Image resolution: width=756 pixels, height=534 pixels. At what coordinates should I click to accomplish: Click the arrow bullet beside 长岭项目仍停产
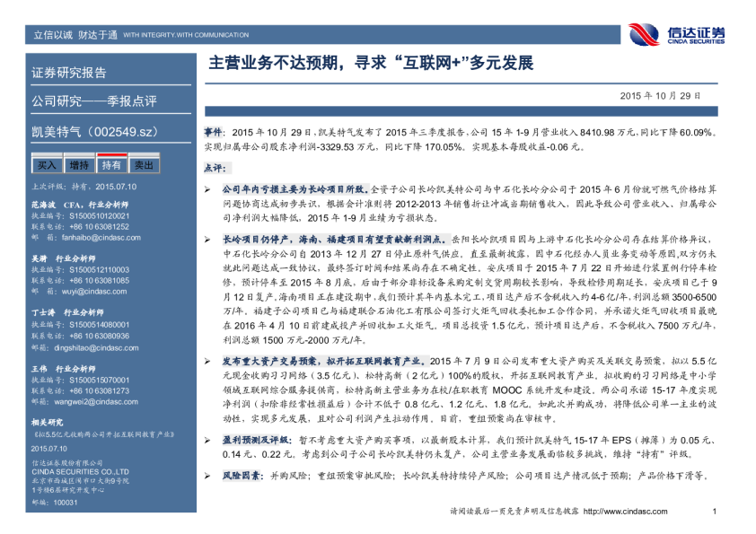(x=209, y=241)
